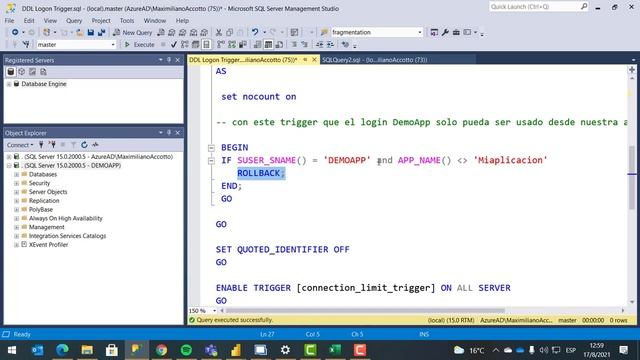Click the Save file floppy icon
The width and height of the screenshot is (640, 360).
pyautogui.click(x=91, y=32)
